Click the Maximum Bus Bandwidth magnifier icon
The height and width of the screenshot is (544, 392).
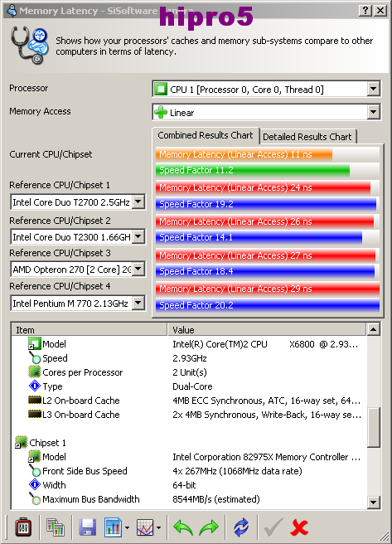pyautogui.click(x=34, y=498)
